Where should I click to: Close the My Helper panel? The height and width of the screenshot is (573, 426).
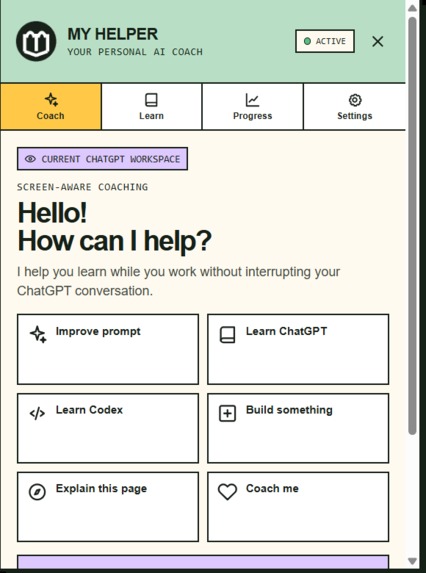click(377, 41)
